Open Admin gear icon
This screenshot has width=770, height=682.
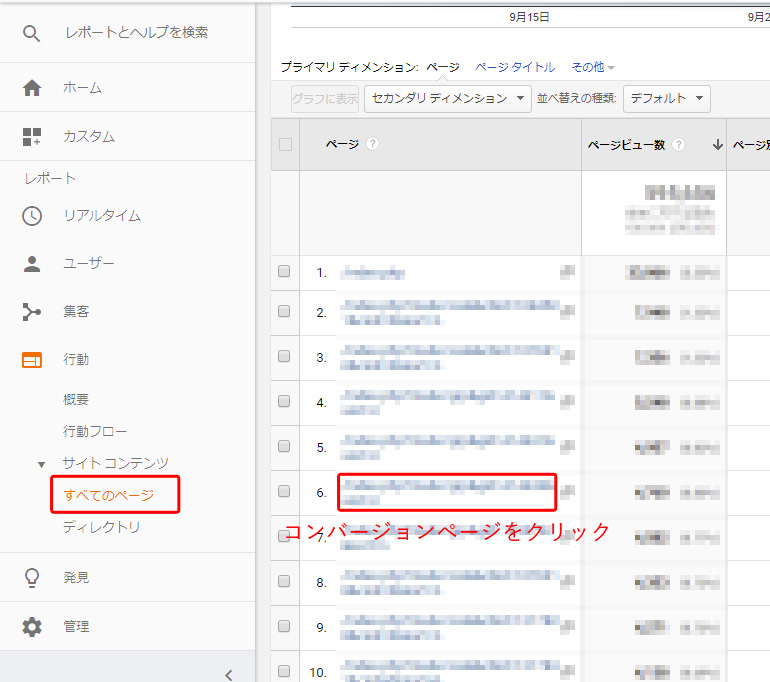click(32, 627)
